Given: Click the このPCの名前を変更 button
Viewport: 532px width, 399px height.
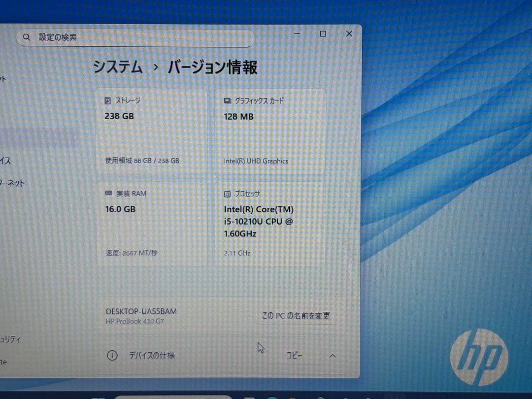Looking at the screenshot, I should pos(296,316).
